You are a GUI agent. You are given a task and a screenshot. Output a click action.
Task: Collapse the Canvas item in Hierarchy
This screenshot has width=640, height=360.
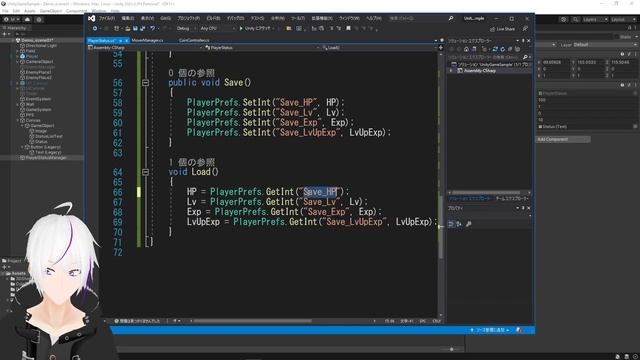[18, 120]
